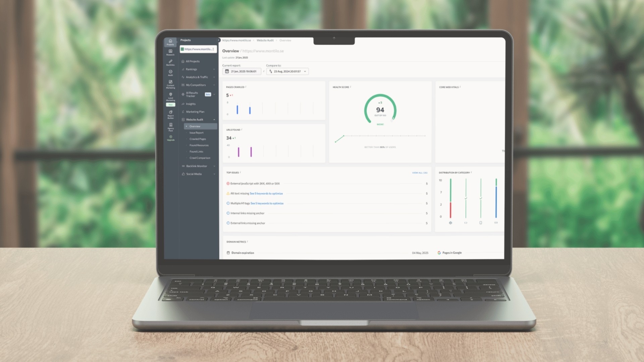Open the Compare to date dropdown
This screenshot has height=362, width=644.
(287, 71)
